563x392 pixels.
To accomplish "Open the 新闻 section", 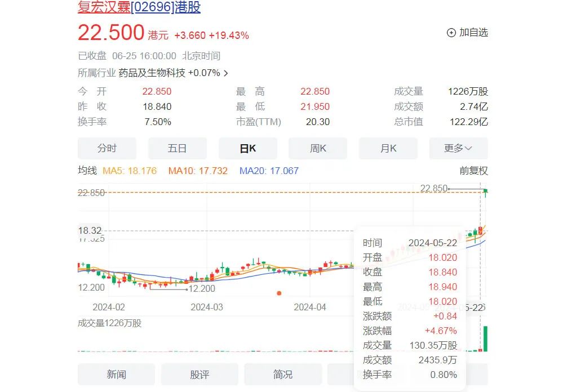I will point(116,375).
